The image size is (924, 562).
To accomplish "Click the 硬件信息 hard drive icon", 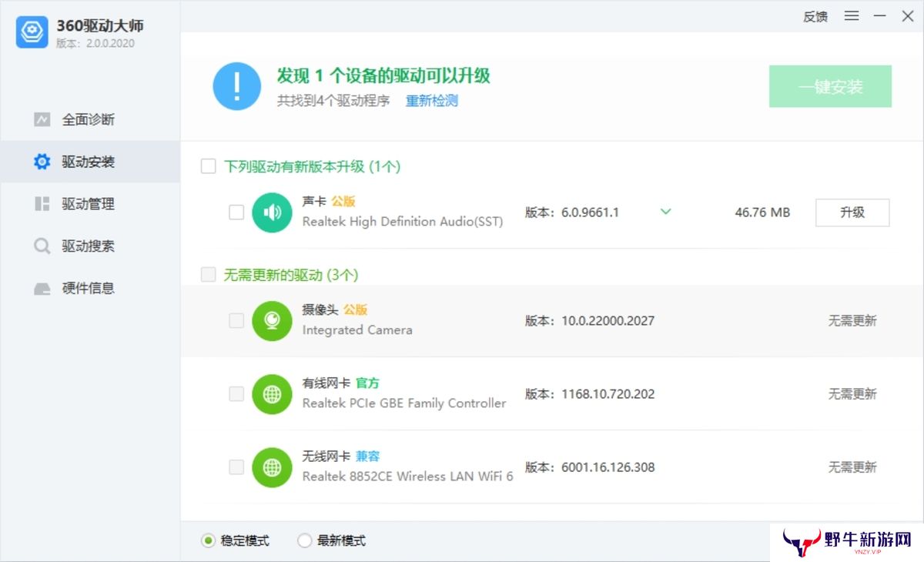I will click(42, 289).
